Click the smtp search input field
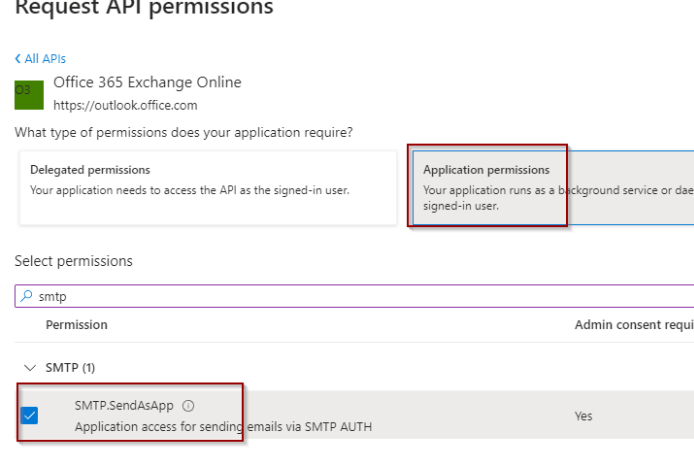Viewport: 694px width, 463px height. click(354, 296)
